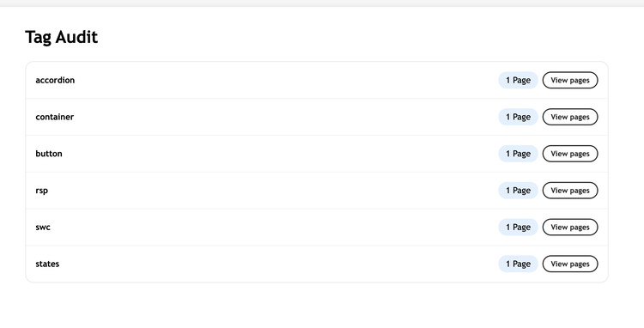
Task: Click the rsp tag name
Action: click(41, 191)
